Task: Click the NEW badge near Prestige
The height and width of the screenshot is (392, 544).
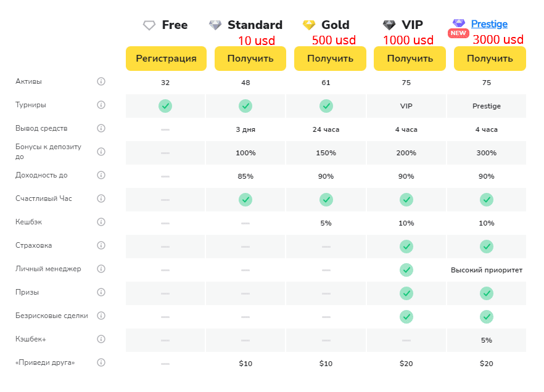Action: pos(458,33)
